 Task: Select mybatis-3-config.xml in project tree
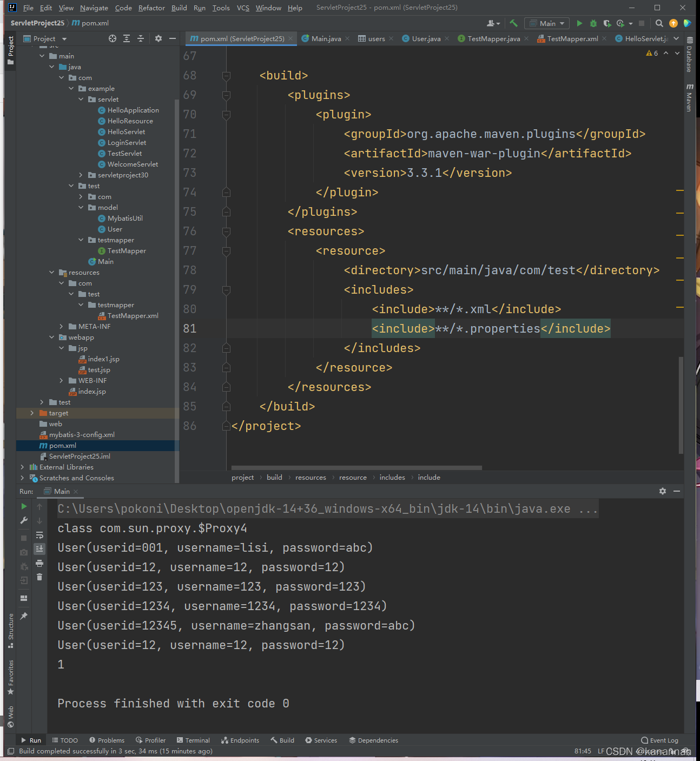click(82, 435)
